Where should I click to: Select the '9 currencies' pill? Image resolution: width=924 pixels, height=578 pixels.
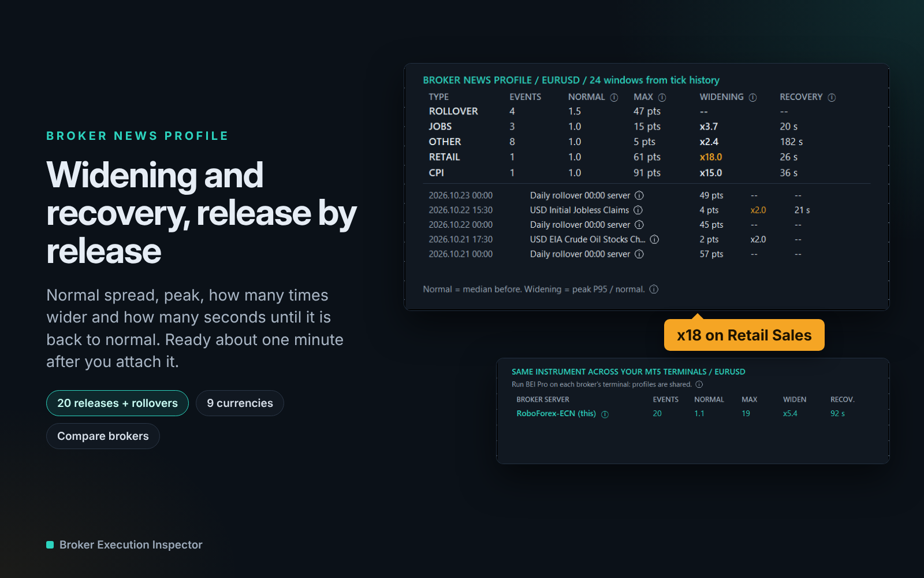[240, 403]
